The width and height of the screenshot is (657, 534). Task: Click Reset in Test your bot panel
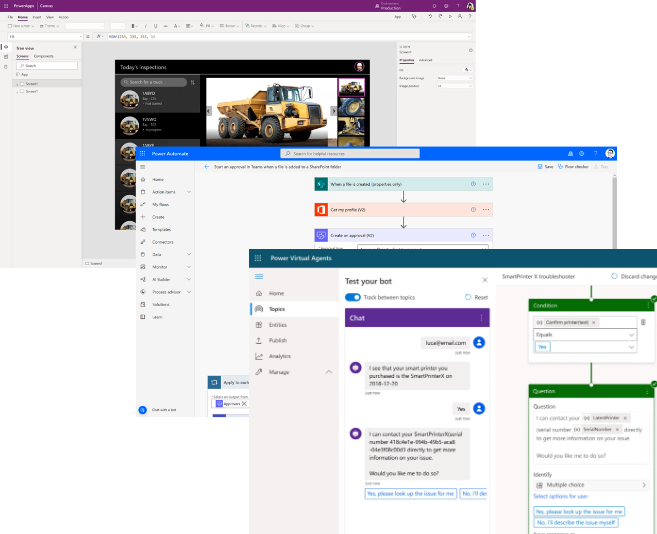click(x=476, y=297)
